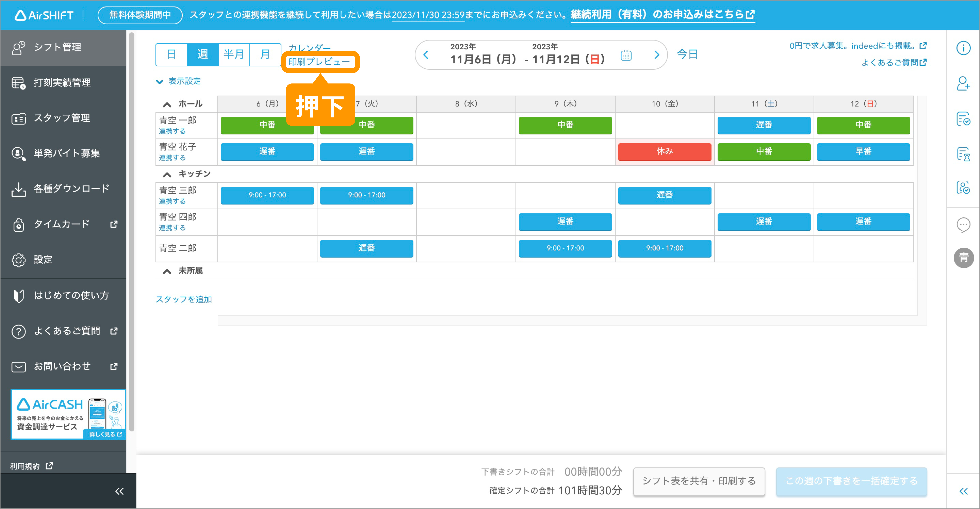This screenshot has width=980, height=509.
Task: Click the 8（水）column header
Action: (x=466, y=104)
